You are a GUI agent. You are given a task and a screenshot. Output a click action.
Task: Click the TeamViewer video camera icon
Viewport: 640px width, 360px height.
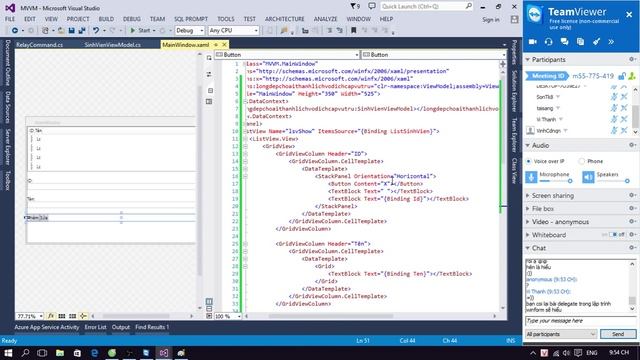[533, 42]
